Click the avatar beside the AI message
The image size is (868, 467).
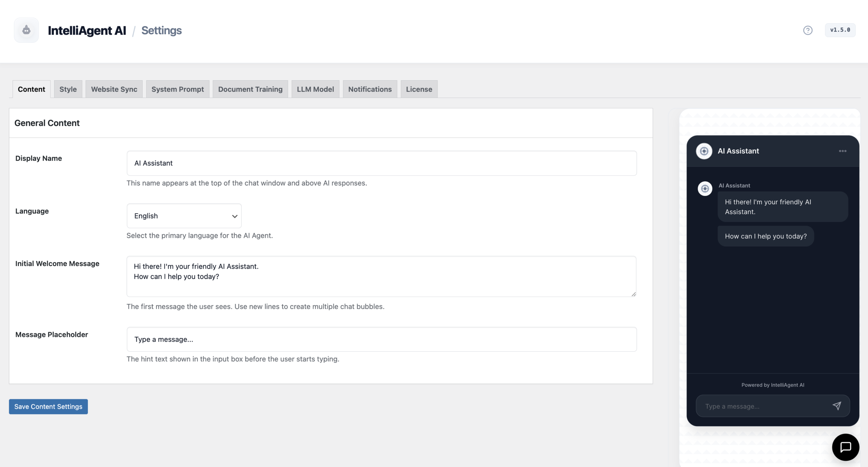point(705,188)
